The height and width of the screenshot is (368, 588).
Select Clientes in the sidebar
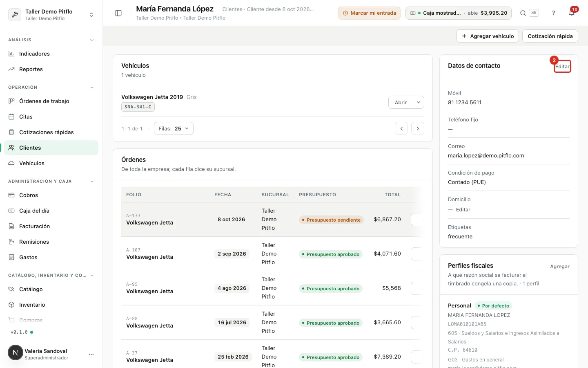[51, 148]
